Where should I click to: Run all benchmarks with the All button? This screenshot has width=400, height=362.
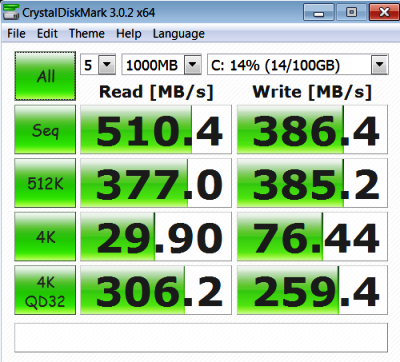45,76
